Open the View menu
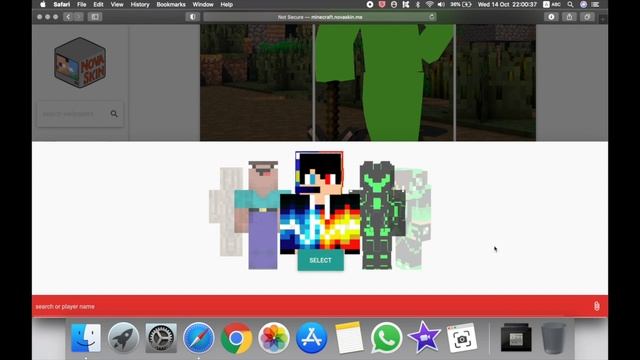640x360 pixels. [117, 4]
